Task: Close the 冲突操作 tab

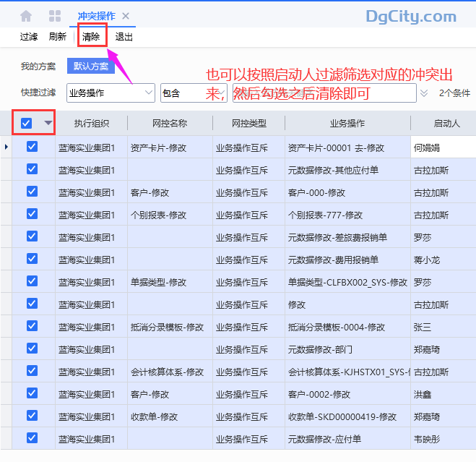Action: point(126,16)
